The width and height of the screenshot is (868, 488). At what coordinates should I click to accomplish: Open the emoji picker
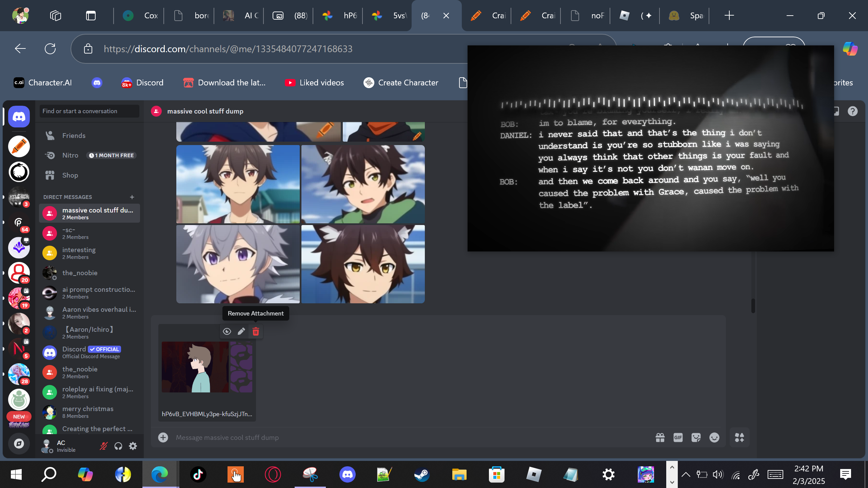click(714, 438)
